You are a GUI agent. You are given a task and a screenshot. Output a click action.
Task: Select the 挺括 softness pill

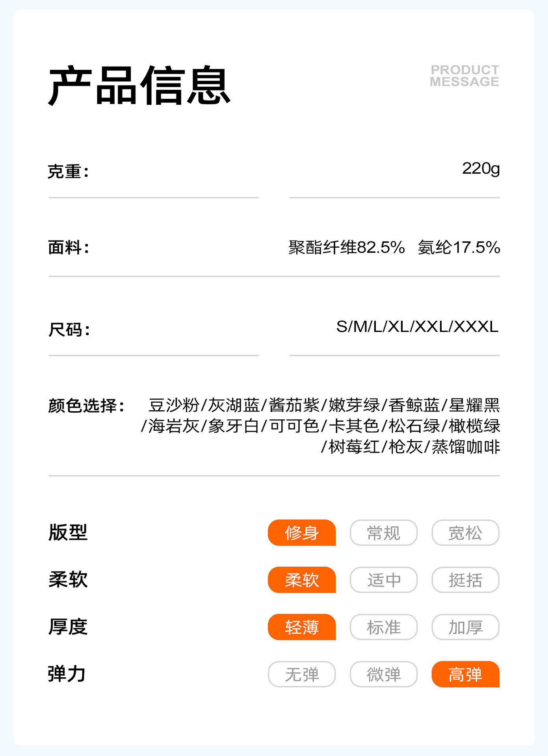click(x=465, y=580)
